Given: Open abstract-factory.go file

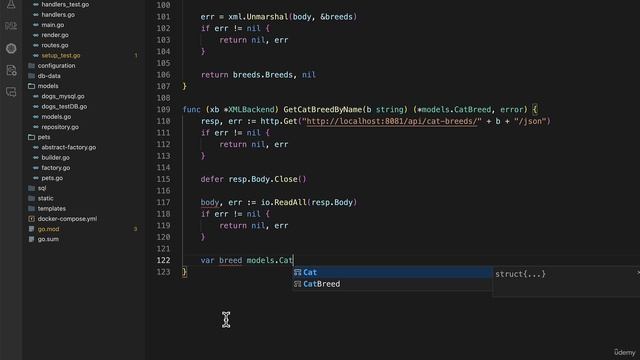Looking at the screenshot, I should [69, 147].
